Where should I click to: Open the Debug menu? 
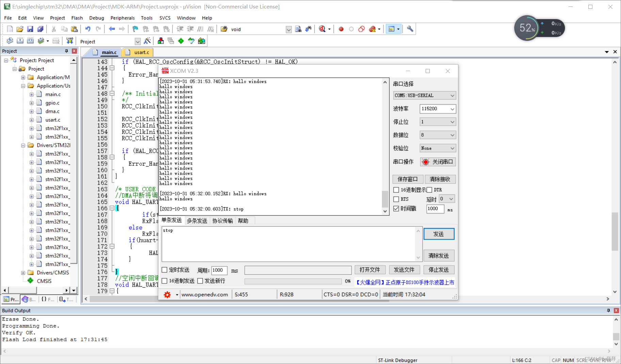(x=97, y=18)
